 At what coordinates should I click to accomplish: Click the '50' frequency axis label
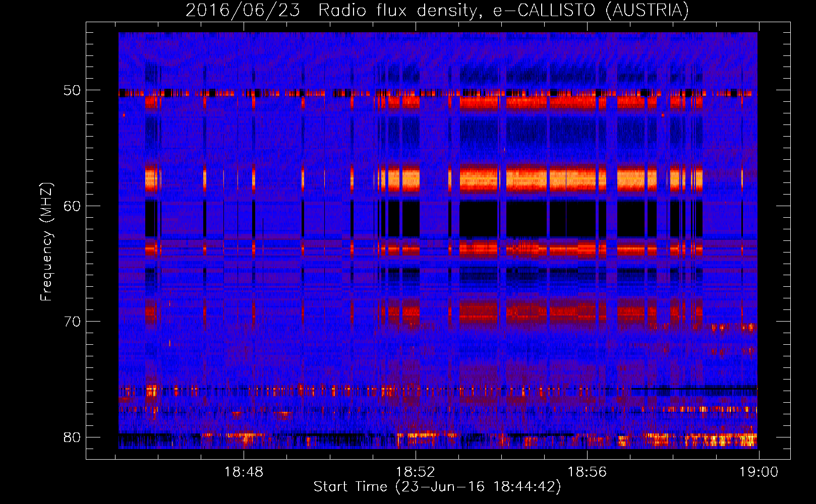72,90
